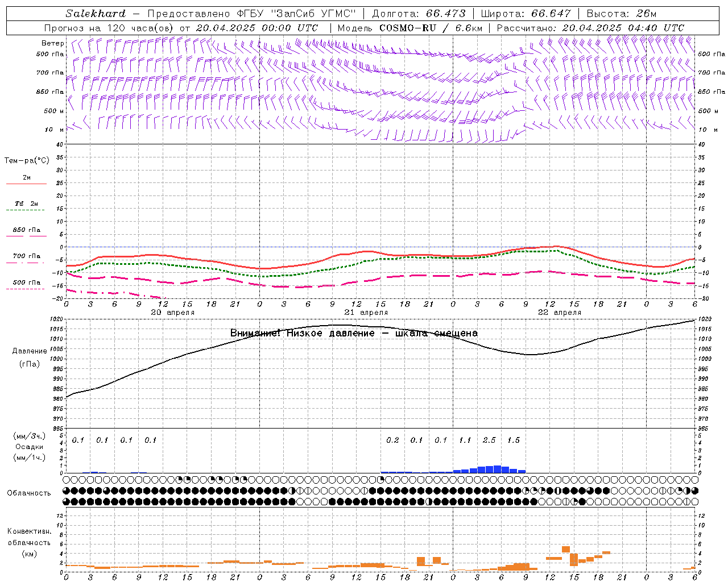728x582 pixels.
Task: Click the "500 м" wind level label on left
Action: [x=54, y=111]
